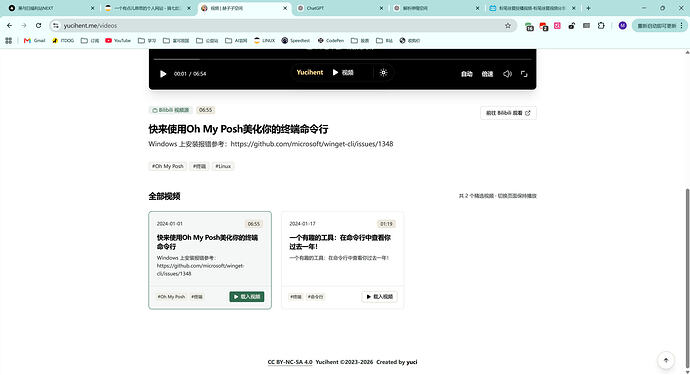
Task: Open the YouTube bookmark
Action: [118, 40]
